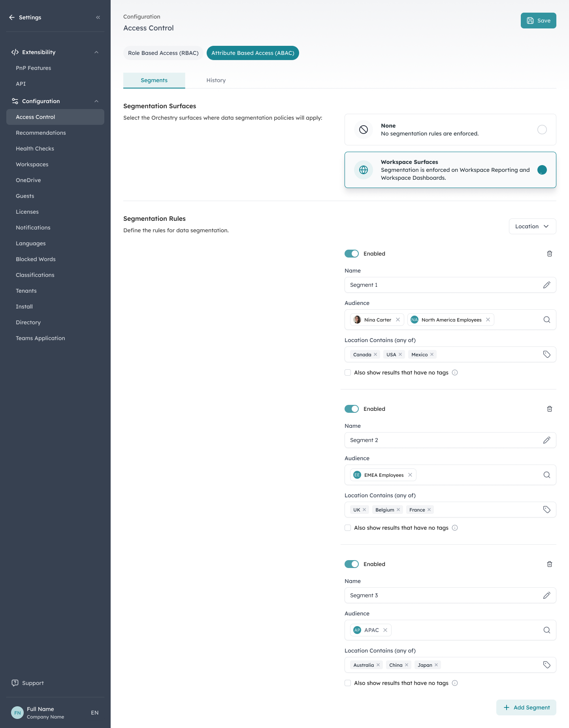Edit Segment 2 name pencil icon
The width and height of the screenshot is (569, 728).
[x=547, y=440]
